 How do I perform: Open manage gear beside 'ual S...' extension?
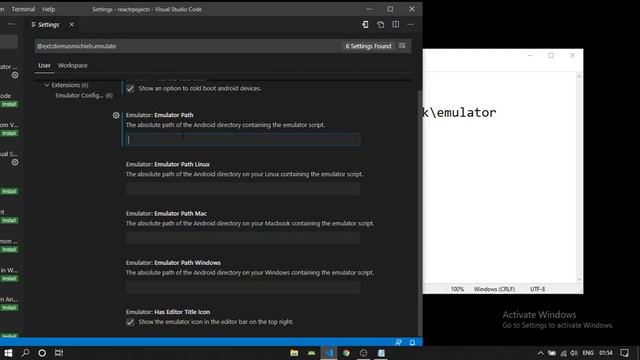click(15, 162)
